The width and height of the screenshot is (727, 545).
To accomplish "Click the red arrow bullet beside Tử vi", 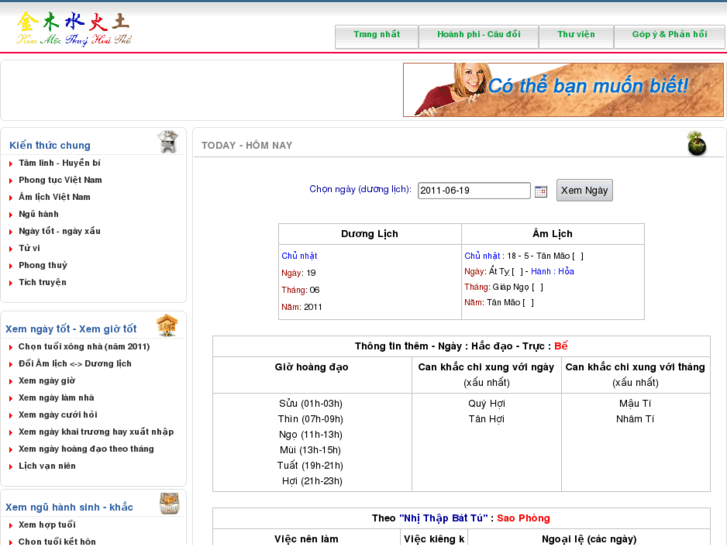I will pos(11,249).
